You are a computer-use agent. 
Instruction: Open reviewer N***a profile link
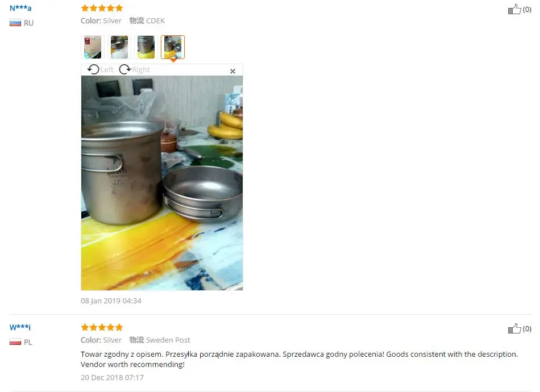coord(20,8)
